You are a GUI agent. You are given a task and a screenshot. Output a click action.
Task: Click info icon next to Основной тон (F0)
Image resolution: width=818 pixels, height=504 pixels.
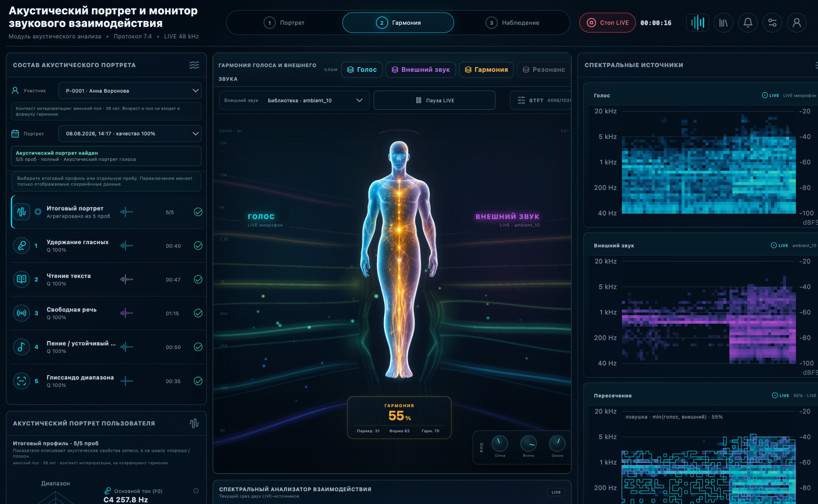pos(196,491)
